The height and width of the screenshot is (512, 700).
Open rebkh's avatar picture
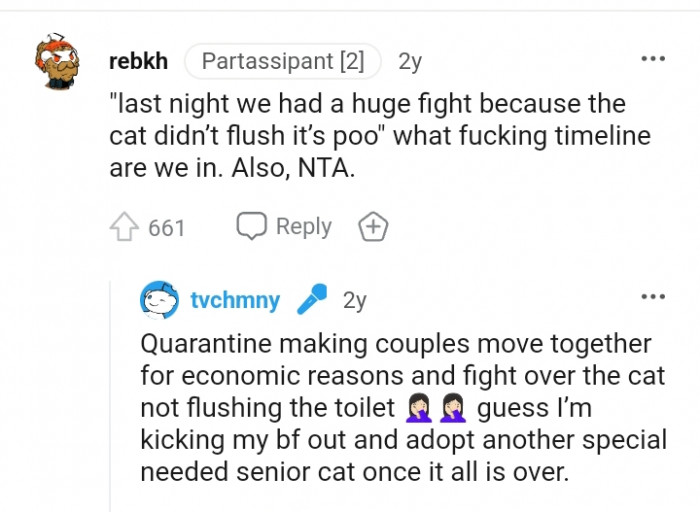[x=61, y=62]
